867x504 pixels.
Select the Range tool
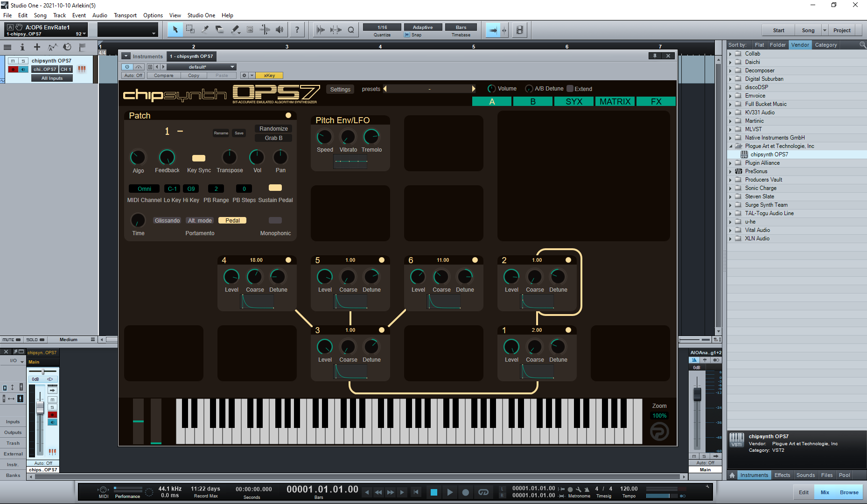(190, 30)
